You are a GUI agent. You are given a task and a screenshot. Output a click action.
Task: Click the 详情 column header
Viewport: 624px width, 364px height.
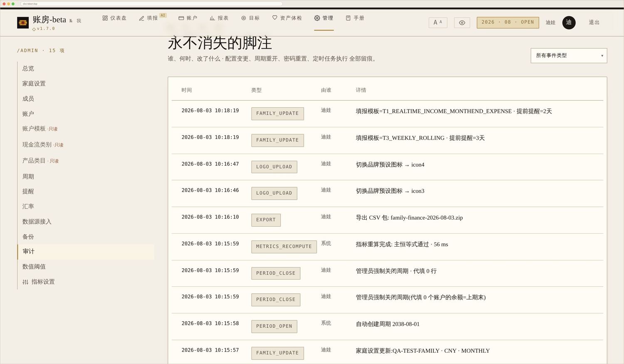361,90
